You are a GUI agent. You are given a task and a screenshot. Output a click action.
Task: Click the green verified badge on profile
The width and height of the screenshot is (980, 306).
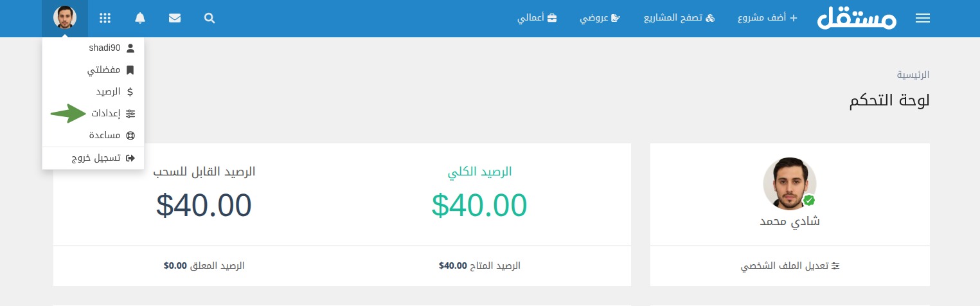click(809, 201)
